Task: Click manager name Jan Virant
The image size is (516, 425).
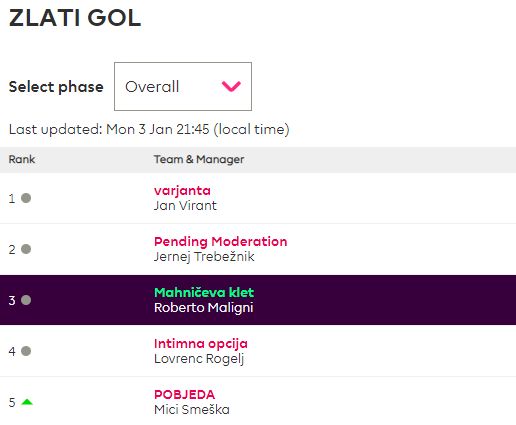Action: point(185,206)
